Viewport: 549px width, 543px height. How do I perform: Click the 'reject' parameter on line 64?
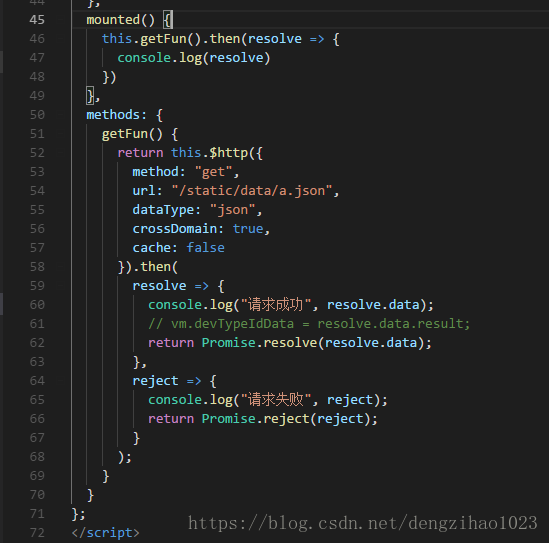[155, 381]
